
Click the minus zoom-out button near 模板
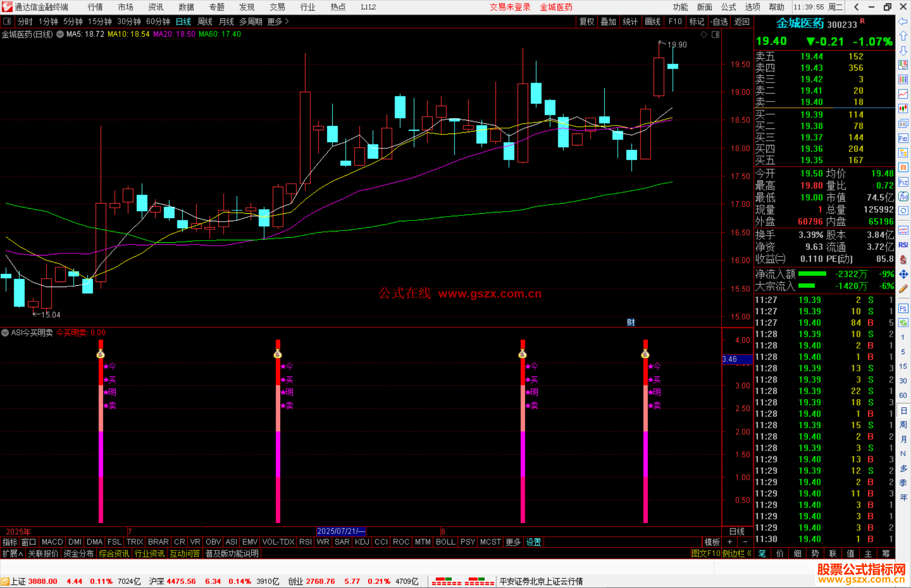(745, 542)
